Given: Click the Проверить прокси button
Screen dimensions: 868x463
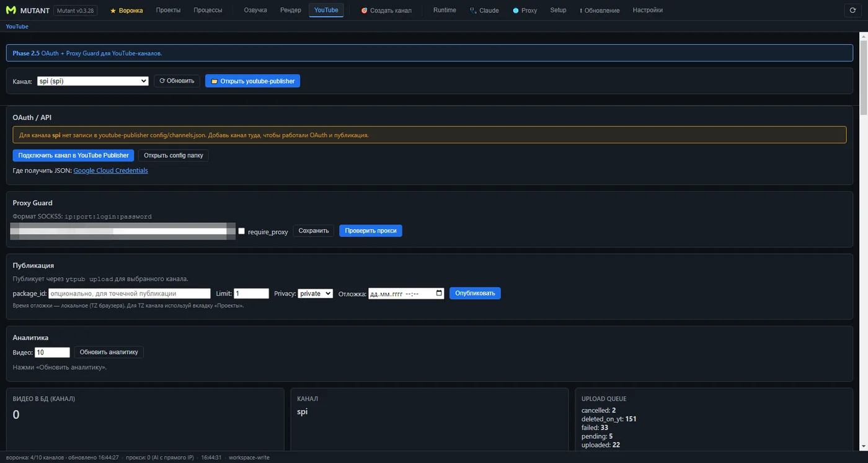Looking at the screenshot, I should 371,231.
